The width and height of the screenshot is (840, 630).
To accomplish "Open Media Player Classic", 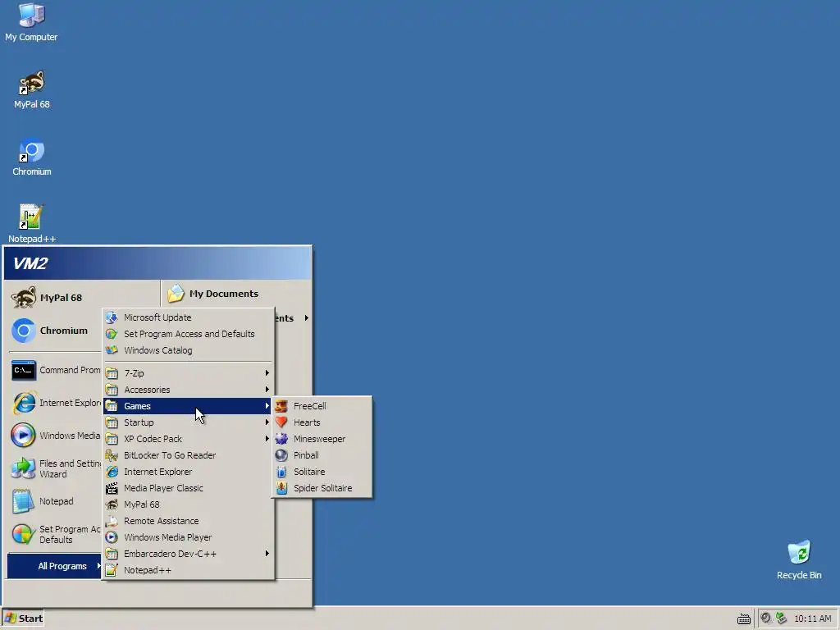I will [x=189, y=488].
